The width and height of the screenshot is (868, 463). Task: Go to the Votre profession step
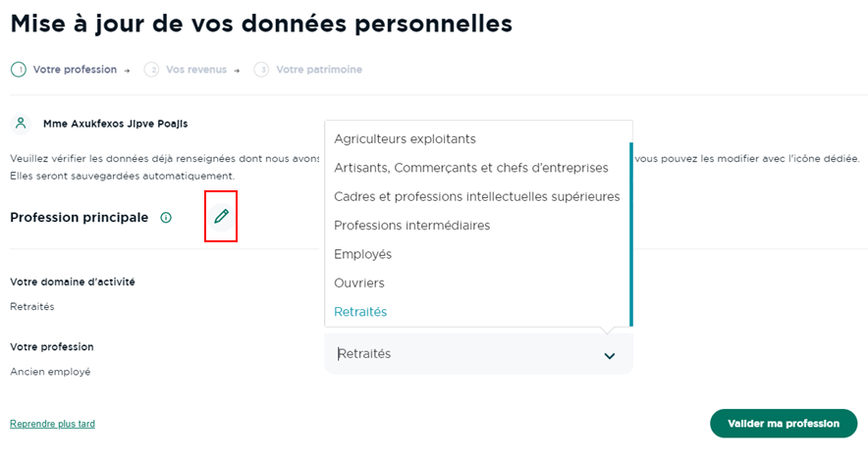pyautogui.click(x=75, y=70)
